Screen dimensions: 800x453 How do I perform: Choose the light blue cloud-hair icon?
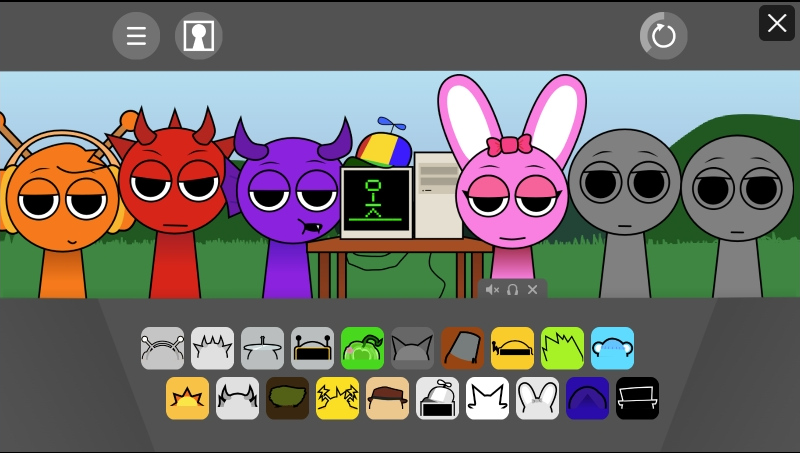click(x=612, y=348)
